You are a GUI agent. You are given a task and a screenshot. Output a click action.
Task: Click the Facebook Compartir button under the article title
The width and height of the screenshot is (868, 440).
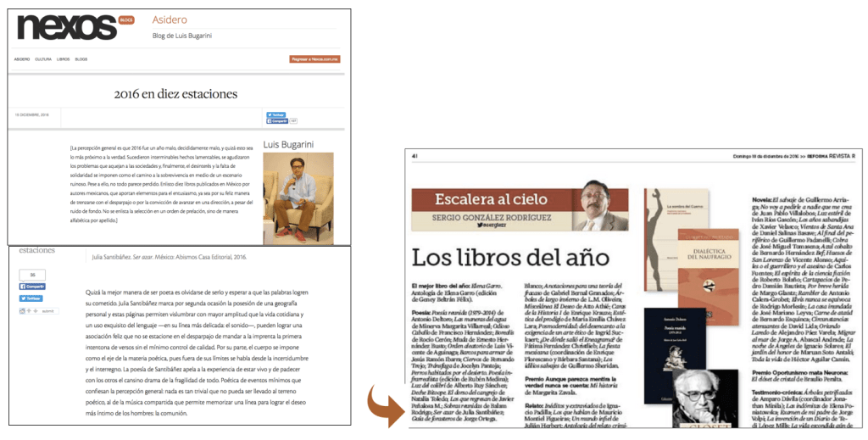tap(277, 121)
